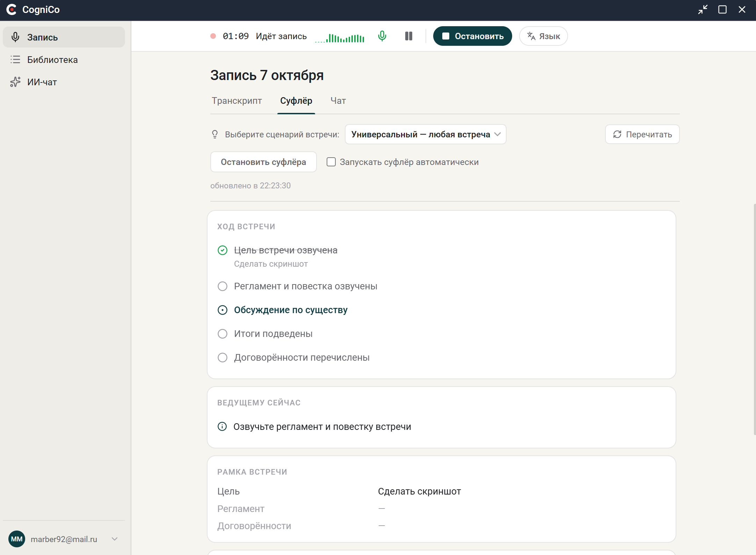Open the meeting scenario dropdown

click(426, 134)
